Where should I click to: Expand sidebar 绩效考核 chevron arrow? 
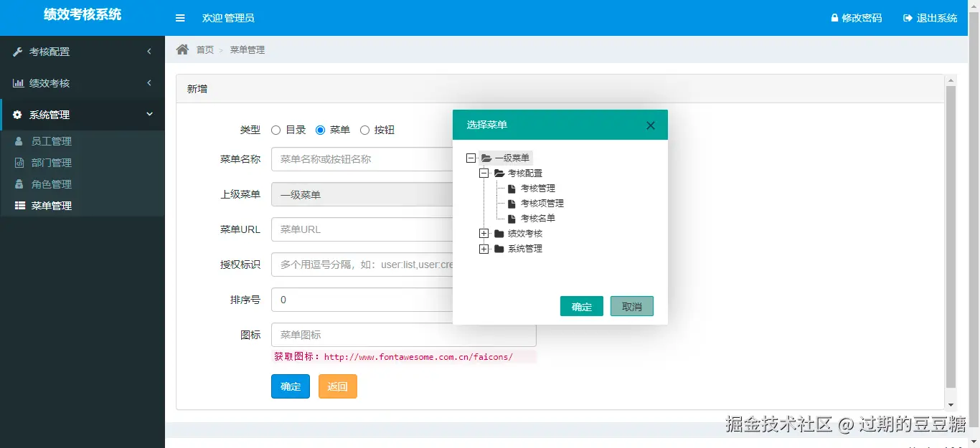click(x=149, y=83)
